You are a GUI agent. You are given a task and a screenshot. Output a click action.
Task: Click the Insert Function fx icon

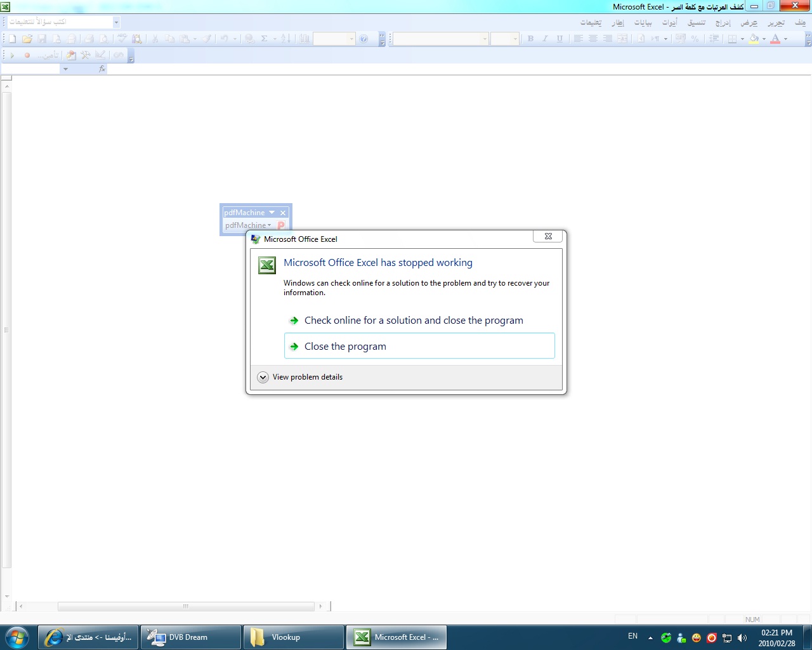pos(102,69)
